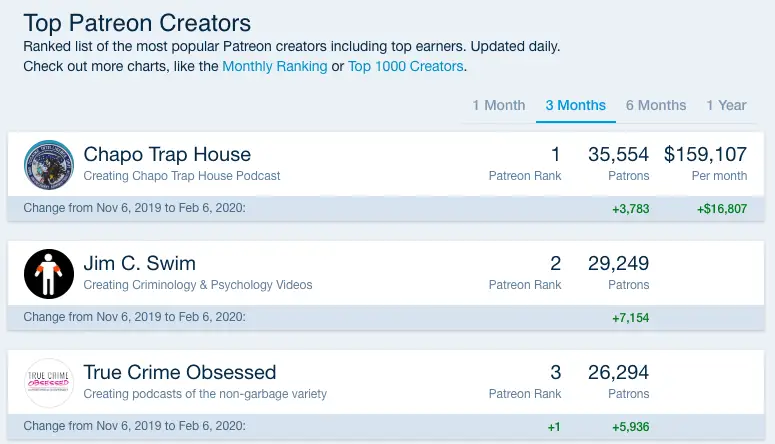Viewport: 775px width, 444px height.
Task: Click the Creating Chapo Trap House Podcast subtitle
Action: point(181,176)
